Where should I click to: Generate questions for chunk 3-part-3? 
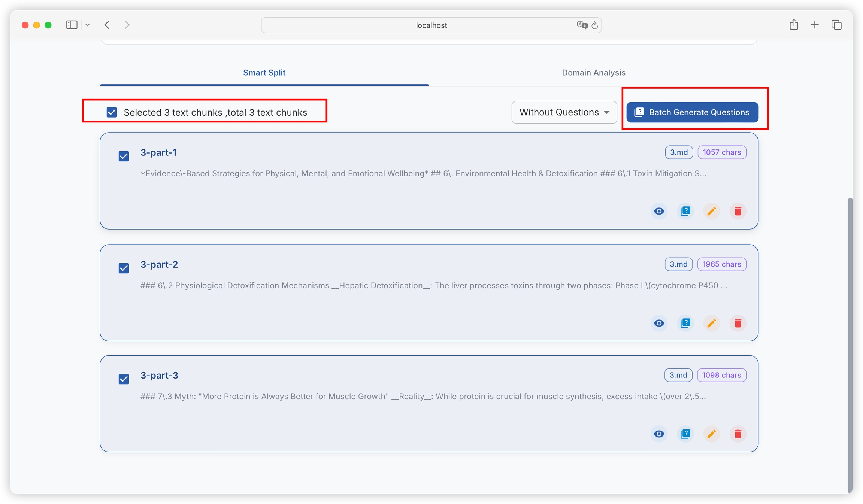click(685, 434)
